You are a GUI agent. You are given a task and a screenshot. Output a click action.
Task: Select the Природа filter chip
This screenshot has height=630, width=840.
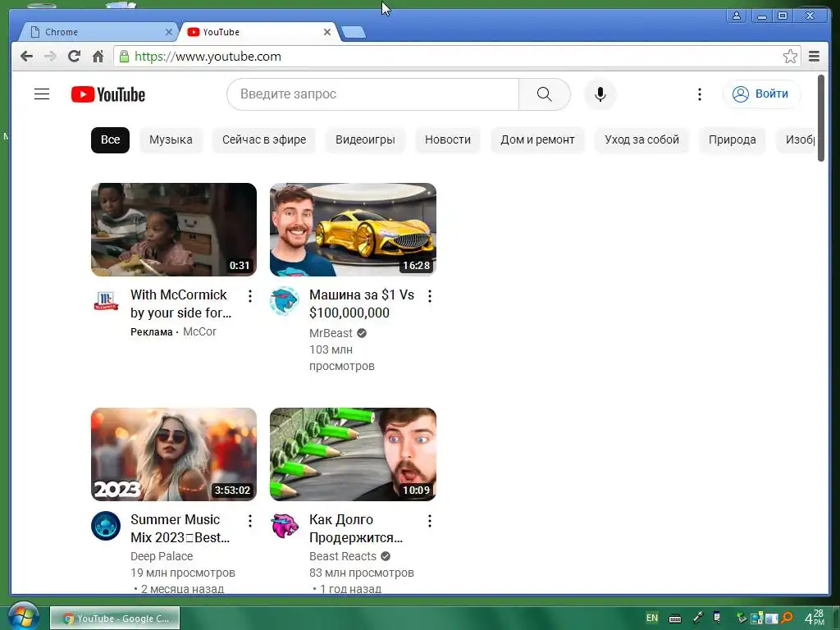pyautogui.click(x=733, y=139)
